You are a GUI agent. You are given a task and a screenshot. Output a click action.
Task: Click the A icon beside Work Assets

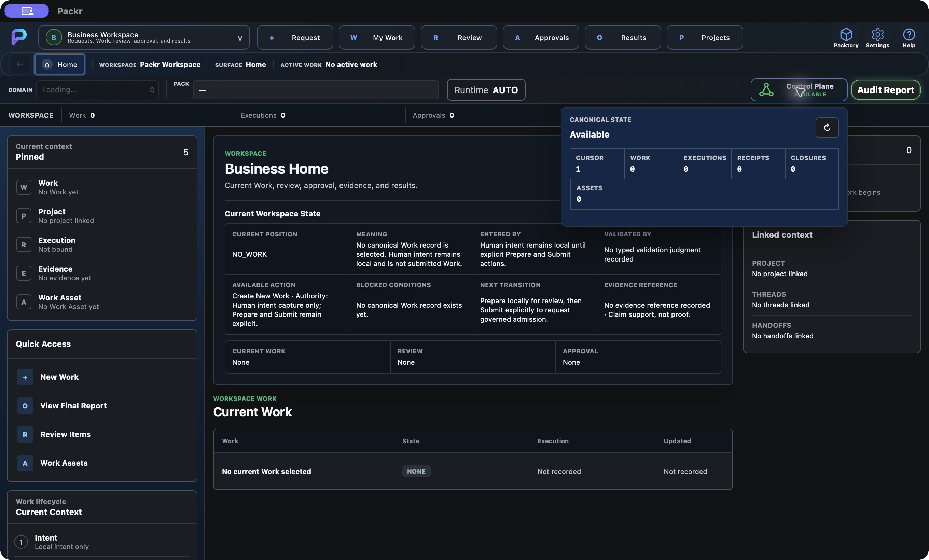coord(25,463)
